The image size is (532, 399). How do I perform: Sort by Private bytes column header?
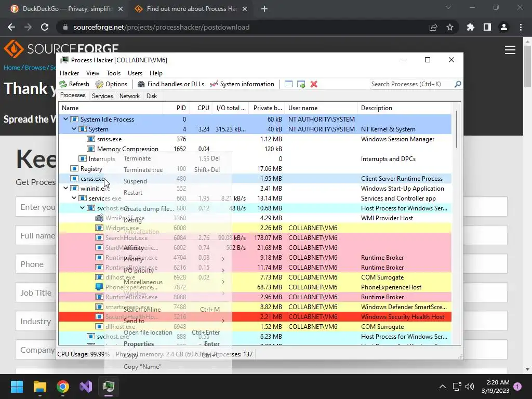click(x=267, y=108)
